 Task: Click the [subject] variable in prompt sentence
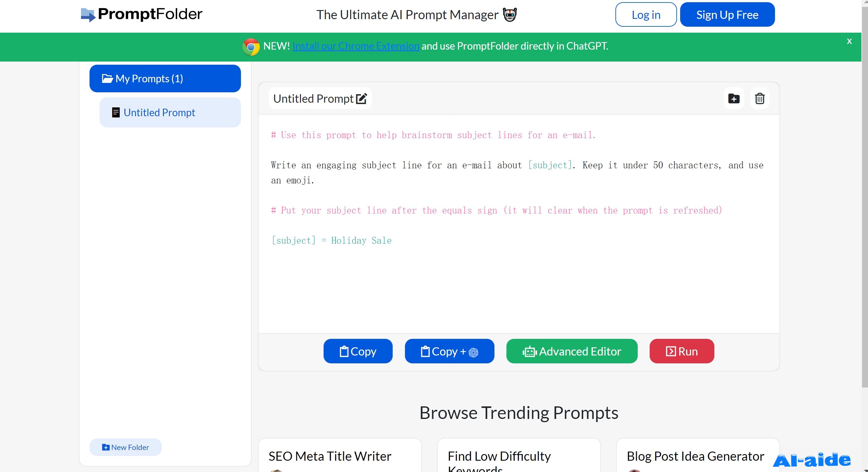(x=550, y=165)
